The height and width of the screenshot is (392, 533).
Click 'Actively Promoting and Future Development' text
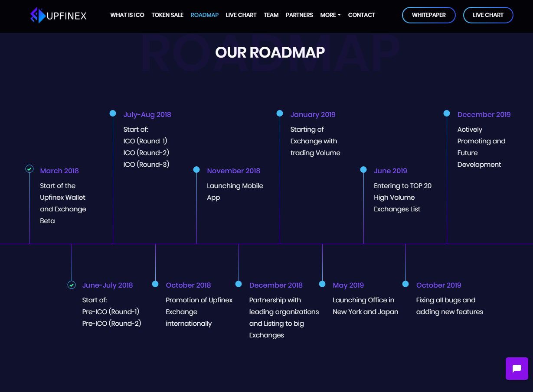pyautogui.click(x=481, y=147)
